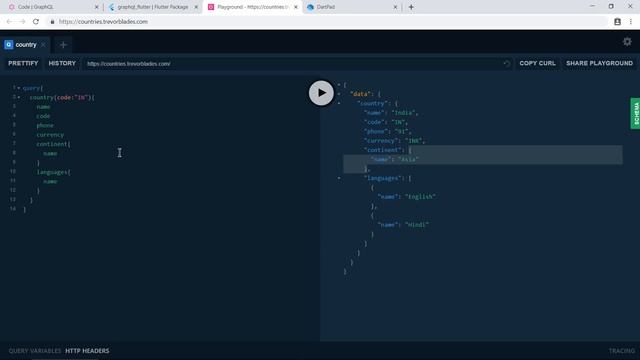640x360 pixels.
Task: Collapse the country block at line 2
Action: coord(19,97)
